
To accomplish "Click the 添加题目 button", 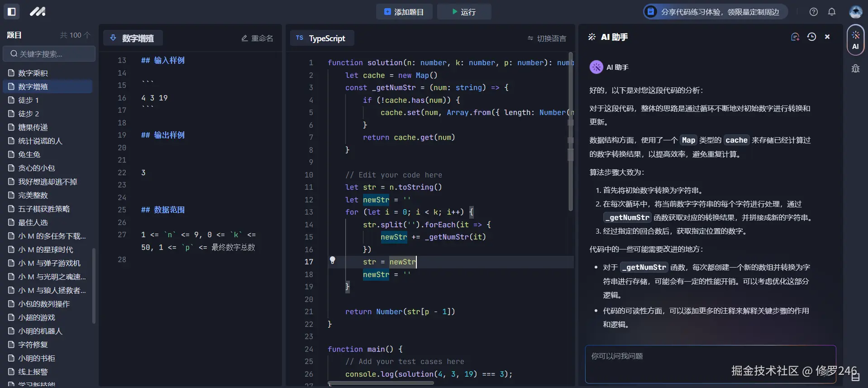I will [404, 12].
